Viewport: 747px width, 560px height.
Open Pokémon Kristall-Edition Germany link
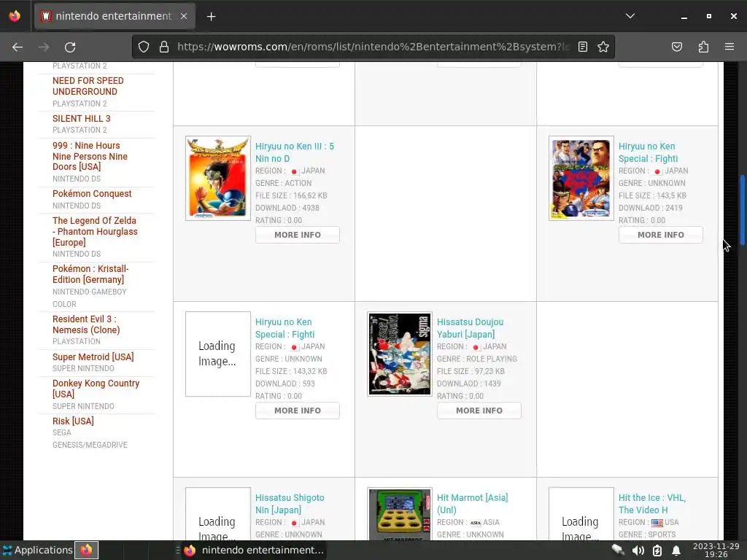pos(90,274)
